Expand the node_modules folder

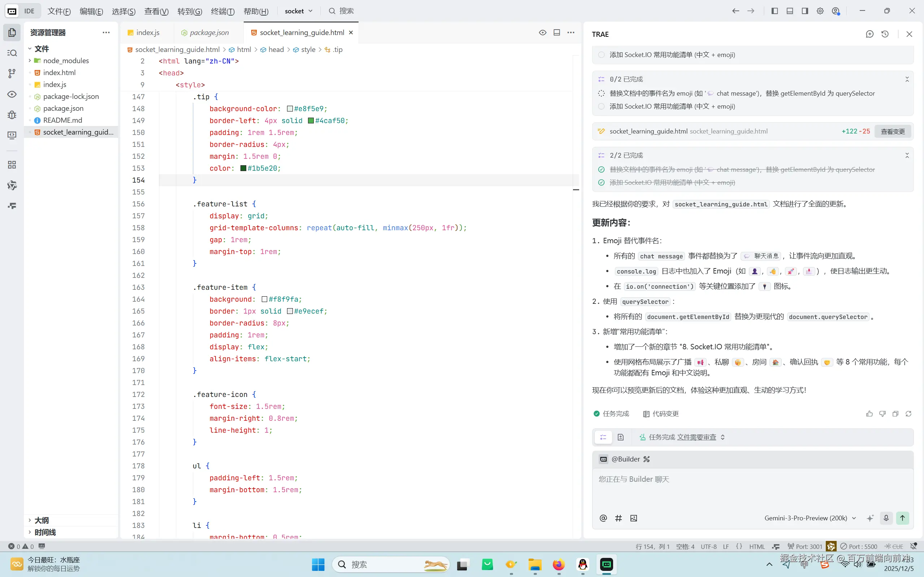point(66,61)
